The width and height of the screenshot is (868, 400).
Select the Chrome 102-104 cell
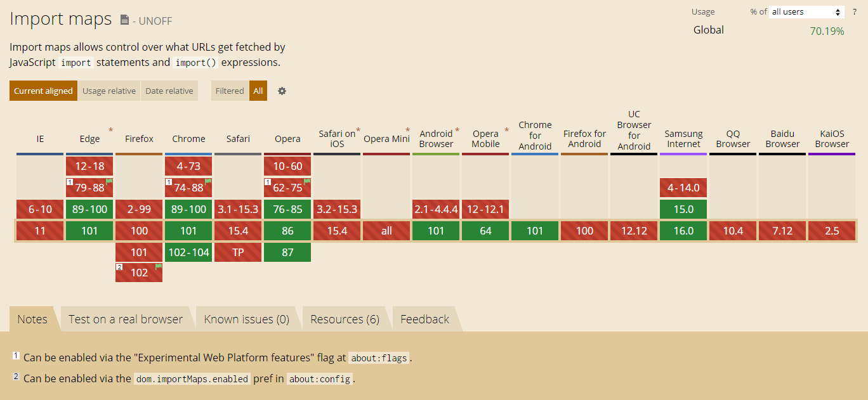pos(188,252)
